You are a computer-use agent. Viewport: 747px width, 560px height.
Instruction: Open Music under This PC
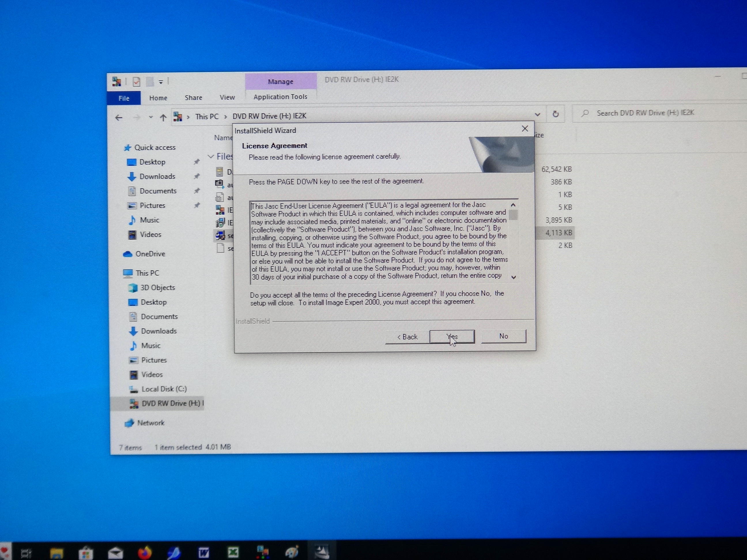click(x=150, y=346)
